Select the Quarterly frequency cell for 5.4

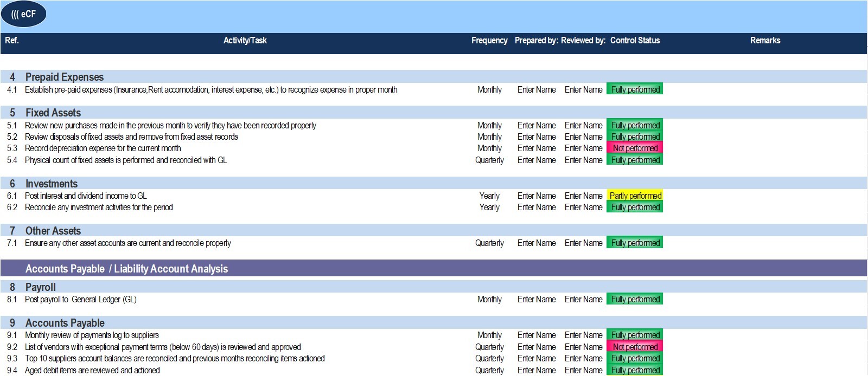(x=489, y=160)
